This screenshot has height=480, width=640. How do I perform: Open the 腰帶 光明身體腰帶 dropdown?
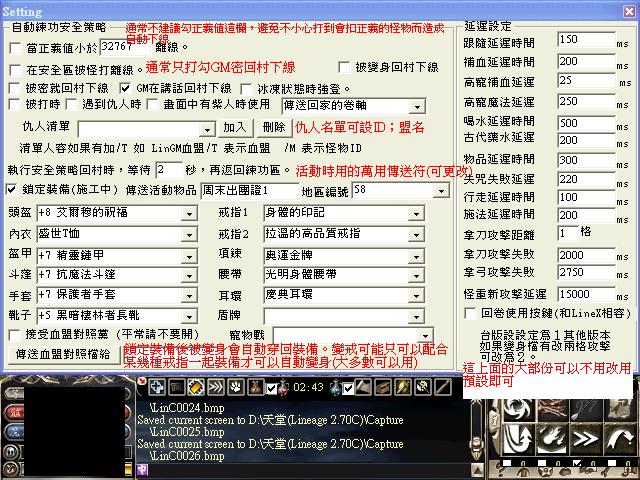click(416, 276)
